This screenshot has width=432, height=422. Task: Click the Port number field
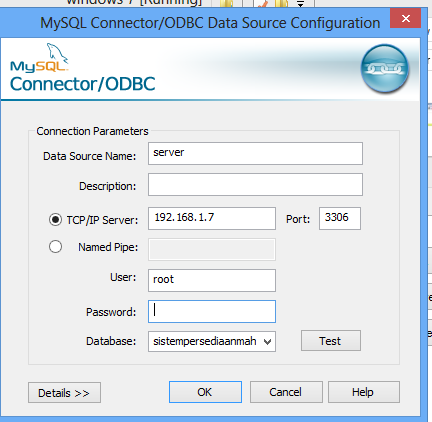(x=340, y=218)
